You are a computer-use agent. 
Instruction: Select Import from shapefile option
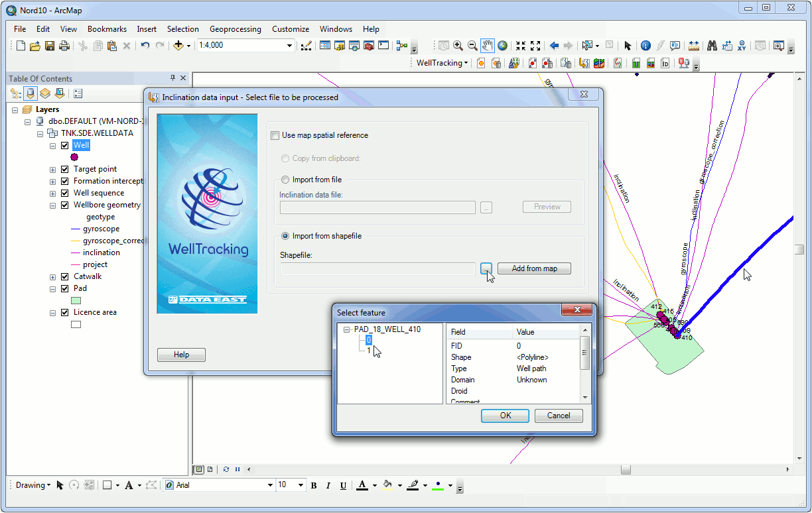(x=285, y=236)
